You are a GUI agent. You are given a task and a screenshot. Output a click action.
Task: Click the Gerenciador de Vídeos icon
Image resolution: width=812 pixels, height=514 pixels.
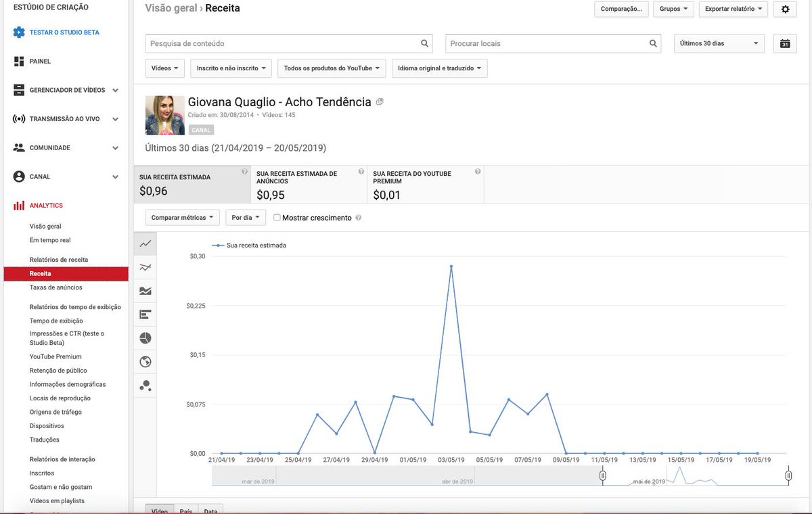19,90
